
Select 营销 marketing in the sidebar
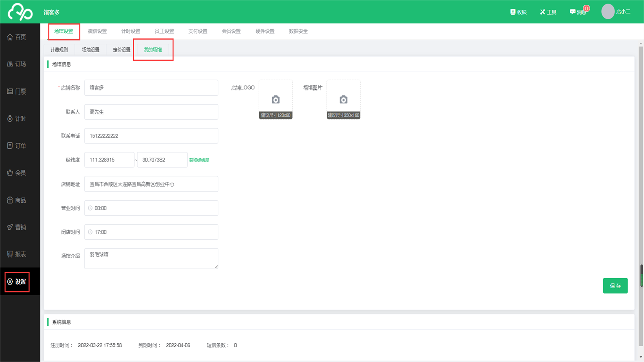(x=20, y=227)
